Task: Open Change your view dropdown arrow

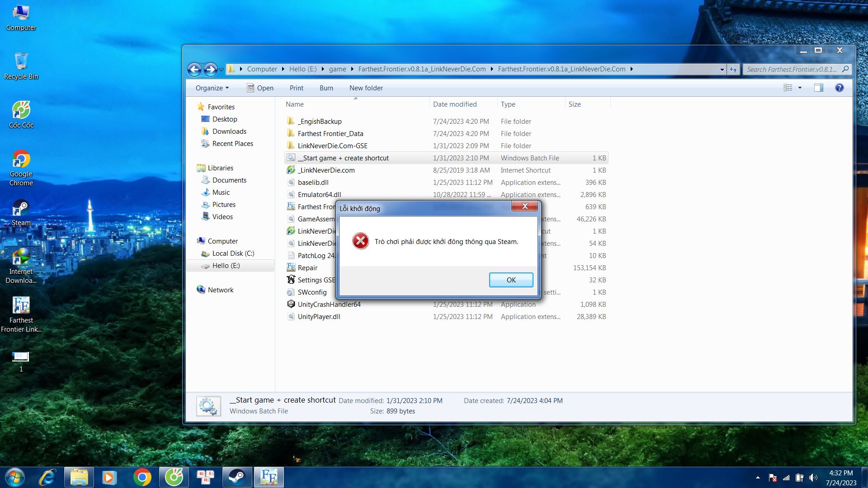Action: [800, 88]
